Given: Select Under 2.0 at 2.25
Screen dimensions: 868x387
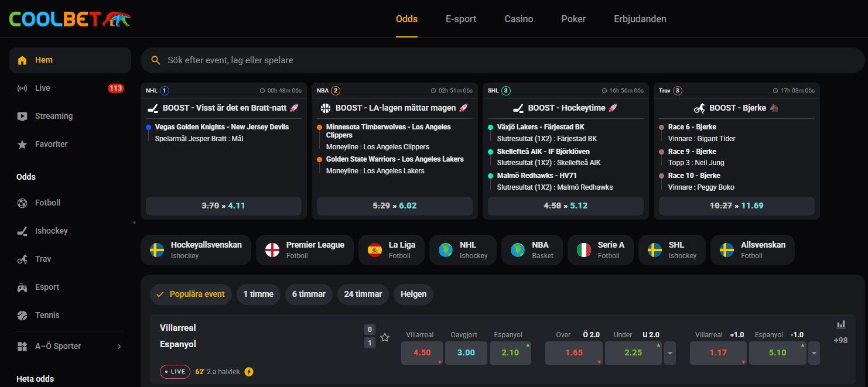Looking at the screenshot, I should [633, 352].
